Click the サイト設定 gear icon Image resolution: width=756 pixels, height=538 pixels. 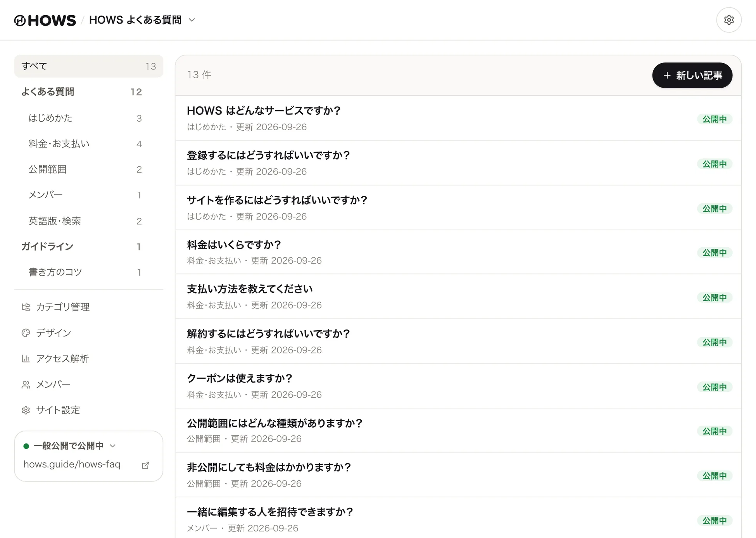tap(26, 410)
